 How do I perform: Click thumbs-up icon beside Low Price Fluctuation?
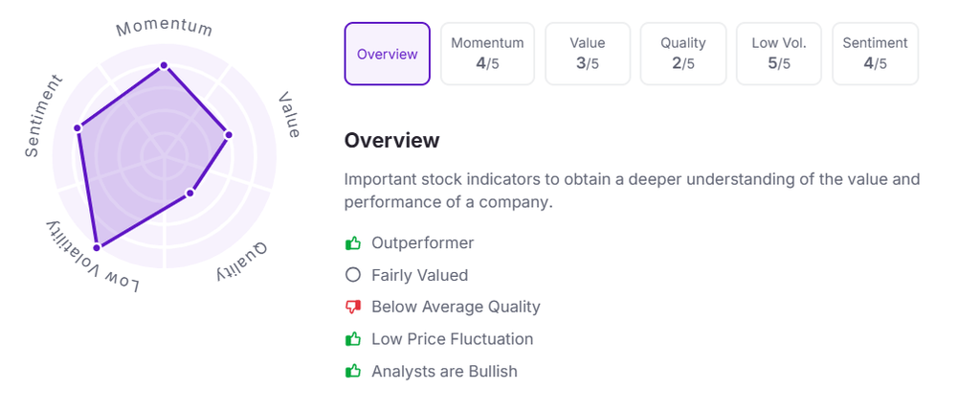pyautogui.click(x=353, y=339)
